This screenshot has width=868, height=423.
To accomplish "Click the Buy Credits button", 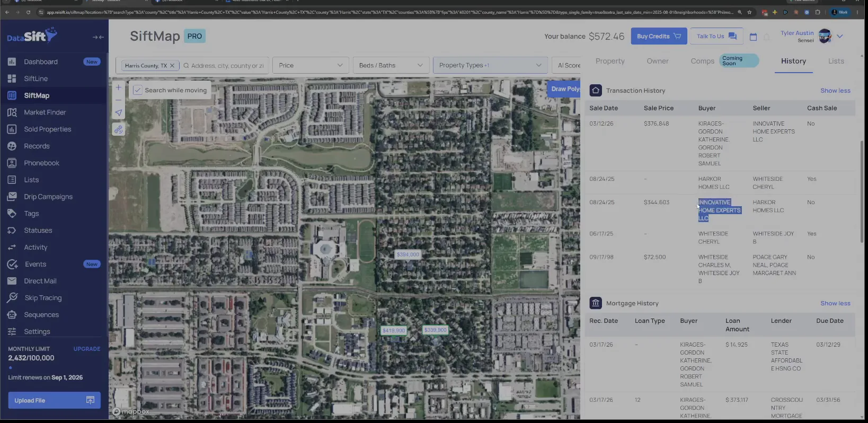I will point(659,36).
